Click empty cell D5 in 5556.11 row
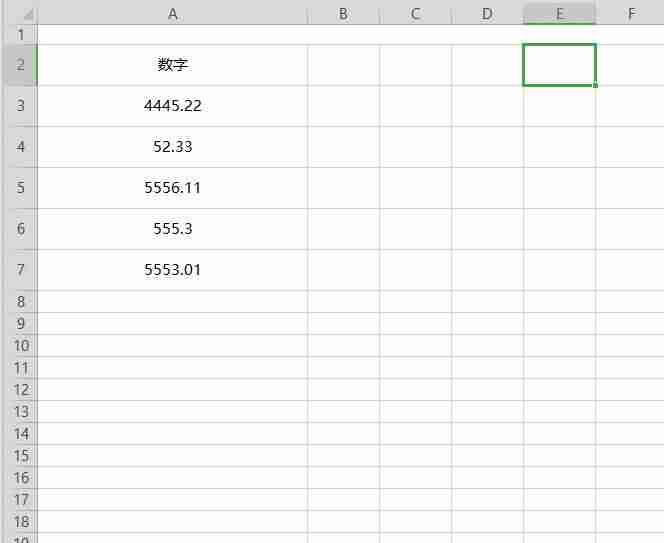The height and width of the screenshot is (543, 664). [x=487, y=188]
